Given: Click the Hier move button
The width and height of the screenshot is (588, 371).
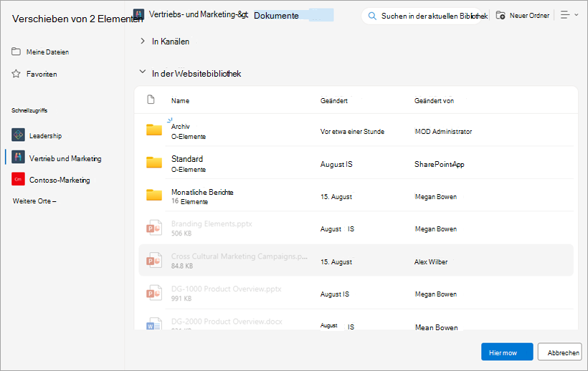Looking at the screenshot, I should click(507, 352).
